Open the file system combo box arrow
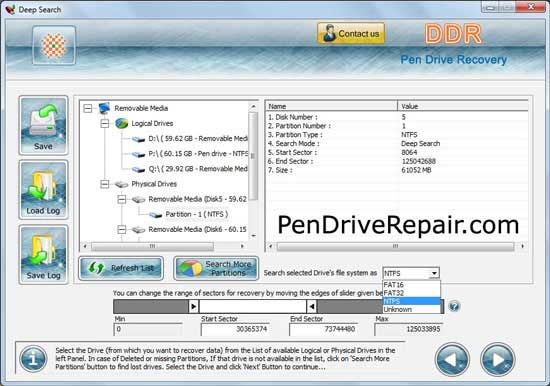The image size is (550, 386). click(434, 273)
